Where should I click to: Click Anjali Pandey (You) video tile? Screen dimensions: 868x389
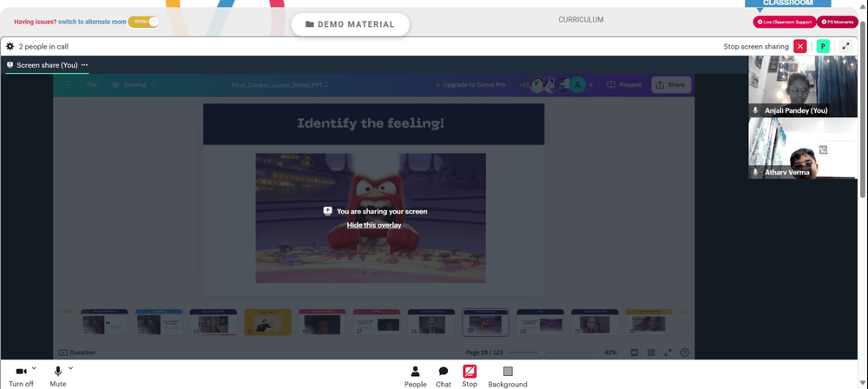pyautogui.click(x=803, y=86)
